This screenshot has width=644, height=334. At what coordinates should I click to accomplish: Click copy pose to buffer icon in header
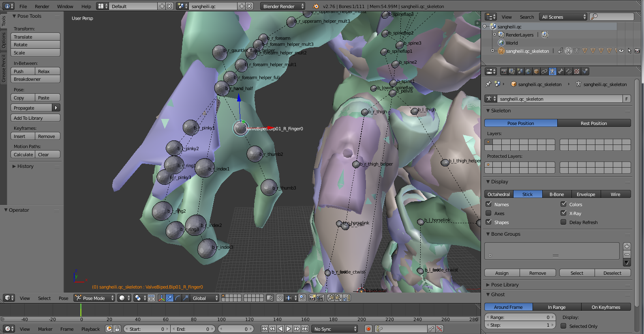click(331, 298)
